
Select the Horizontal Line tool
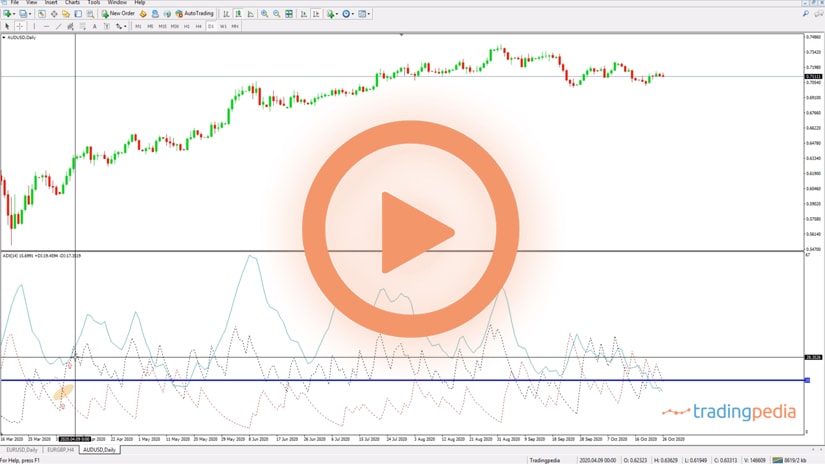pos(46,26)
